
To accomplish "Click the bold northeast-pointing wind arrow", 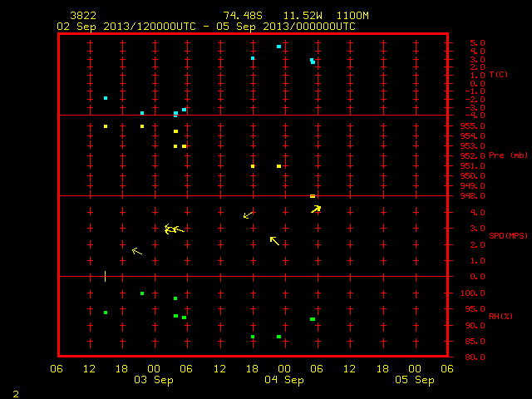I will pyautogui.click(x=316, y=209).
